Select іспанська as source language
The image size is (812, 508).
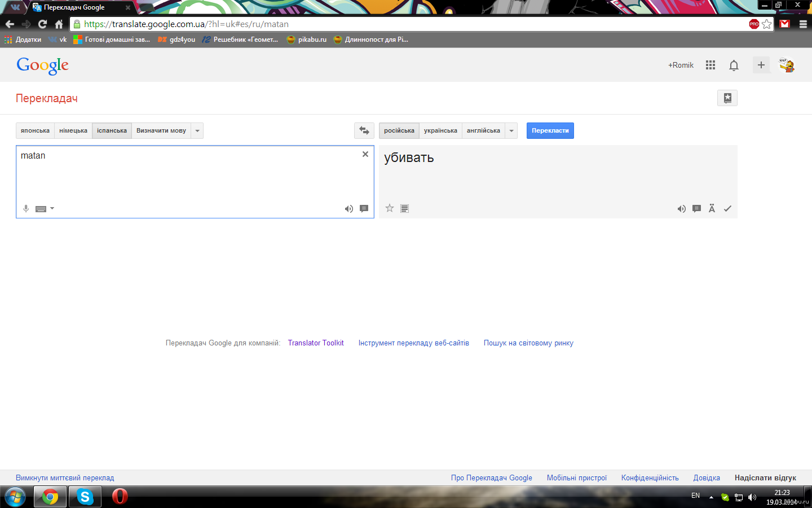[x=112, y=130]
